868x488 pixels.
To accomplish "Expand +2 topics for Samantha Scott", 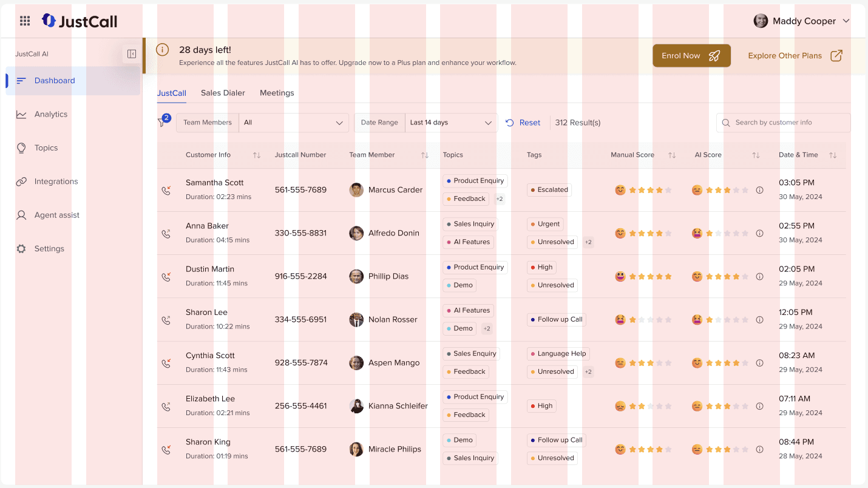I will (500, 199).
